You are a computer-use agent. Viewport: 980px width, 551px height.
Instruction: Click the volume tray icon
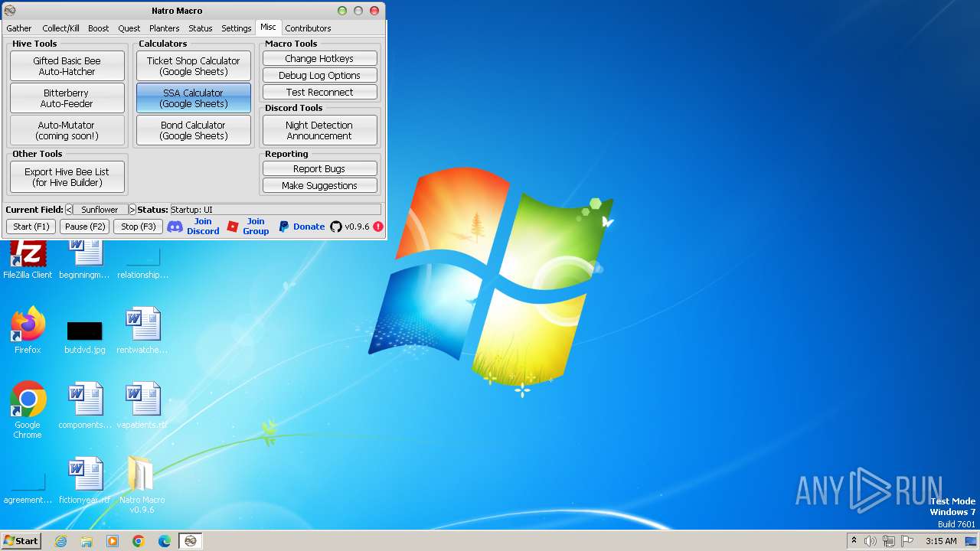point(871,541)
